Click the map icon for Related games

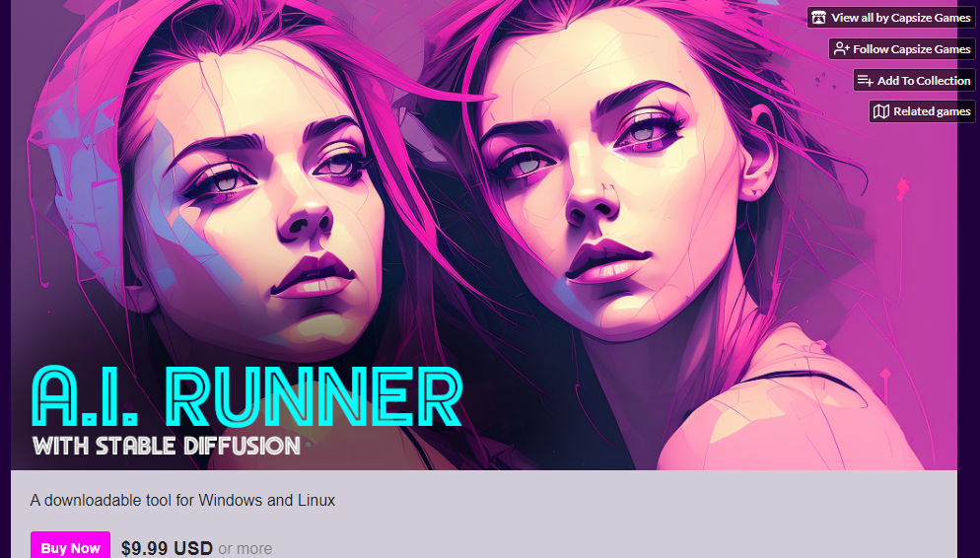880,111
